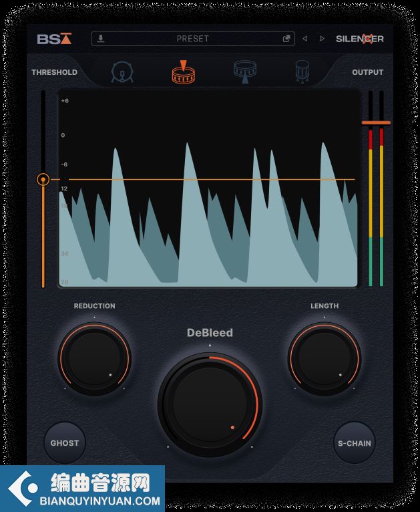420x512 pixels.
Task: Click the Length knob
Action: (x=325, y=358)
